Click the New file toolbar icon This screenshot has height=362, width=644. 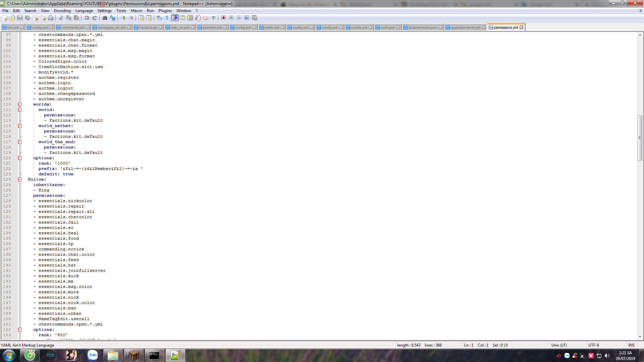coord(5,18)
